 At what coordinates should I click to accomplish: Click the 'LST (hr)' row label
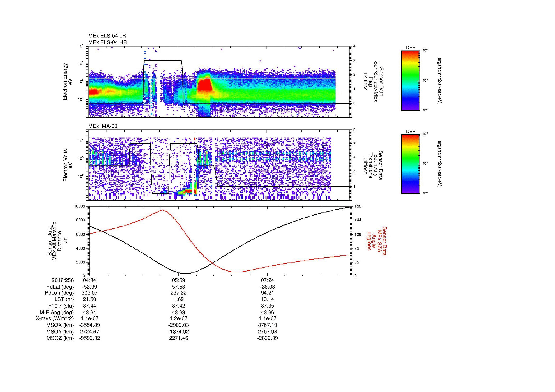click(x=64, y=300)
